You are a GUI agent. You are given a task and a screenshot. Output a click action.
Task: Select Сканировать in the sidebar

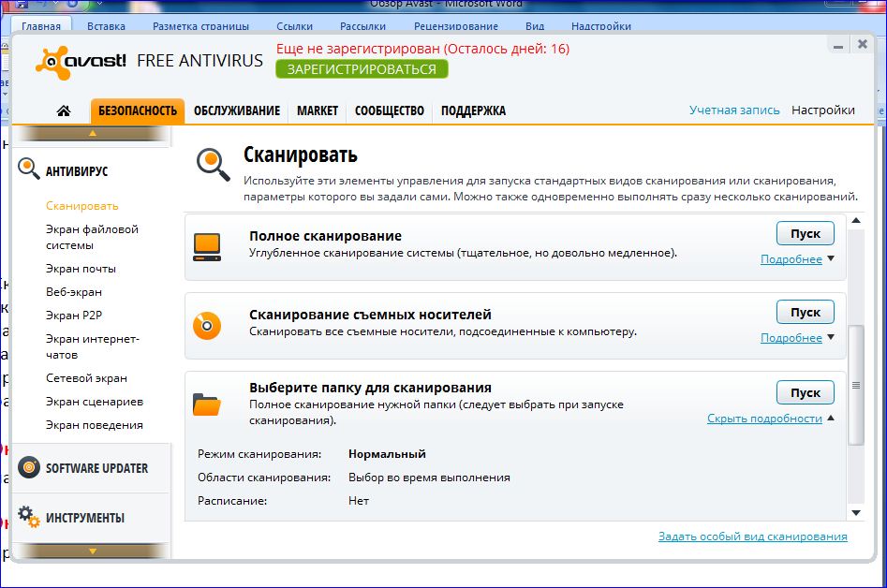[x=82, y=206]
